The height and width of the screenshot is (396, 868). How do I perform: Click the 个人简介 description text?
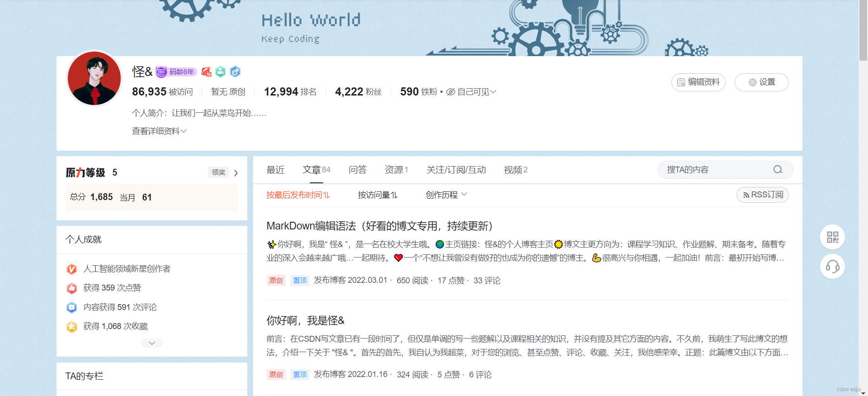point(199,113)
